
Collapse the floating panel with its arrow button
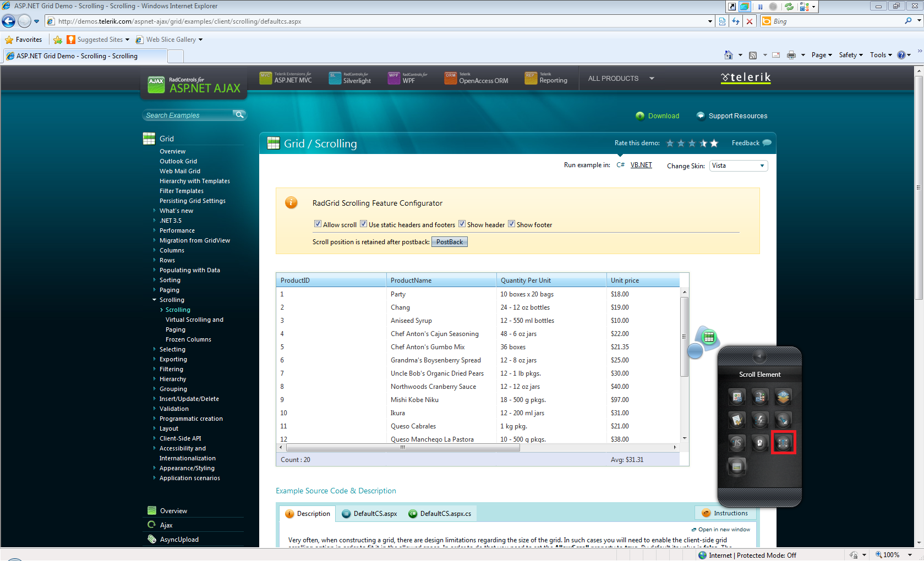coord(759,356)
